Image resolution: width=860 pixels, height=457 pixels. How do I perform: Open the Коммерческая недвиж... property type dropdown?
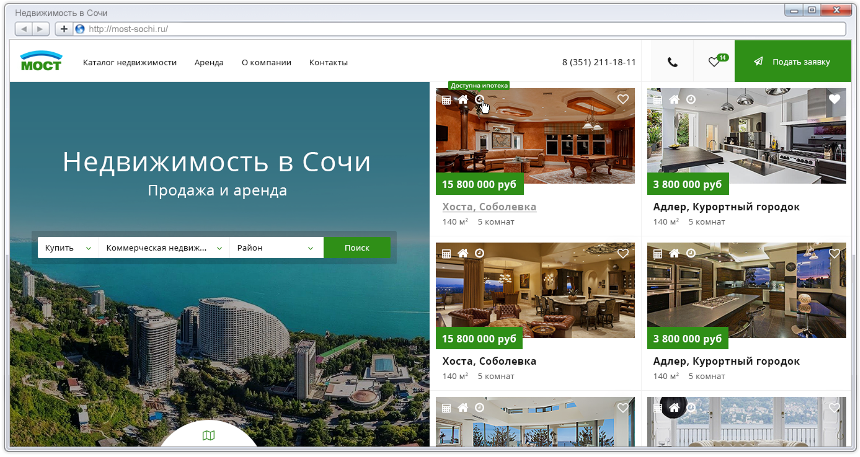(x=164, y=248)
